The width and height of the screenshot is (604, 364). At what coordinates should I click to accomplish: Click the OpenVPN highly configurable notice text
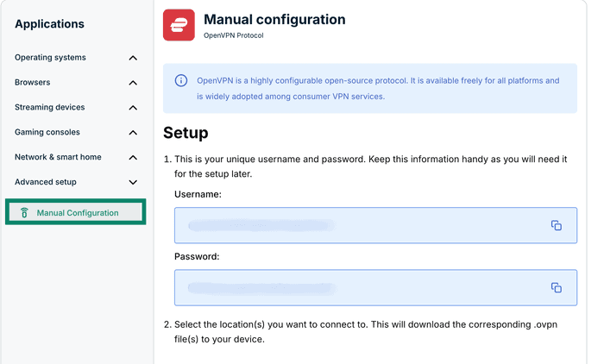(x=378, y=89)
